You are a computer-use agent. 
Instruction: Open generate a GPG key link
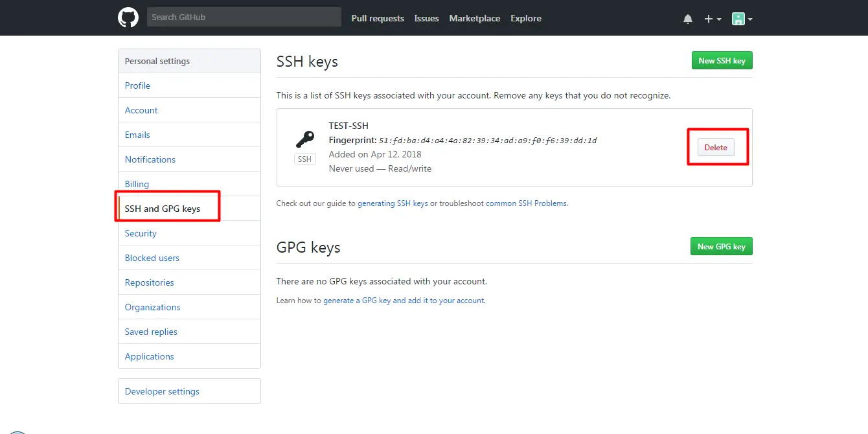tap(404, 301)
